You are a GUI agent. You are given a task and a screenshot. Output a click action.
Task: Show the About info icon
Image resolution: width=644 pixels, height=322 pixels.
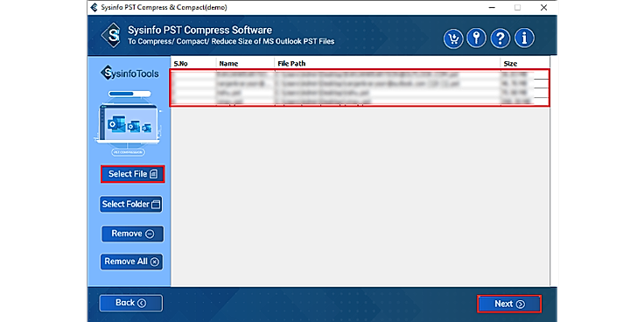click(524, 39)
